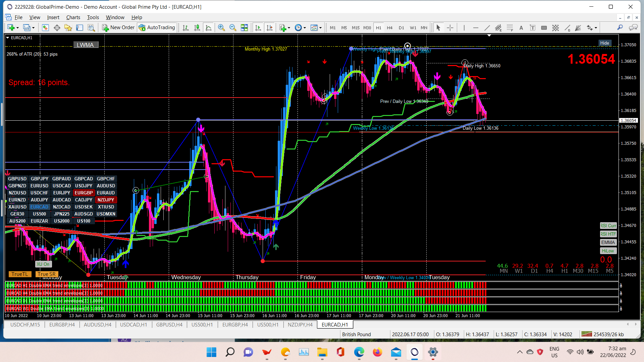Click the Hide button on chart

click(604, 43)
